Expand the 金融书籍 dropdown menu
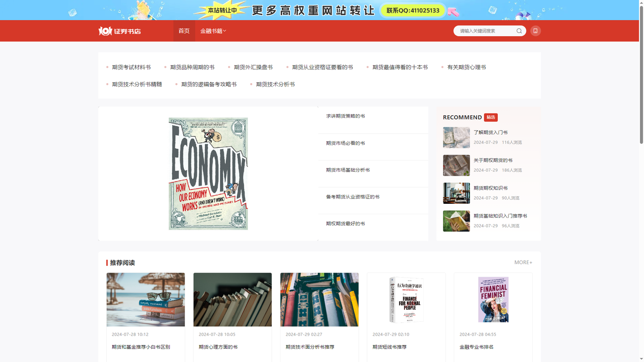 [213, 31]
